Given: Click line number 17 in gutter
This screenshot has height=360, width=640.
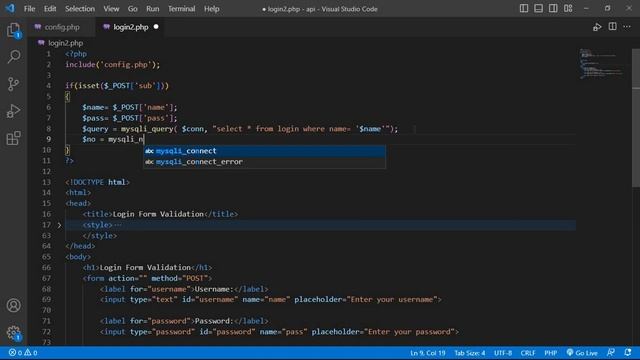Looking at the screenshot, I should (47, 225).
